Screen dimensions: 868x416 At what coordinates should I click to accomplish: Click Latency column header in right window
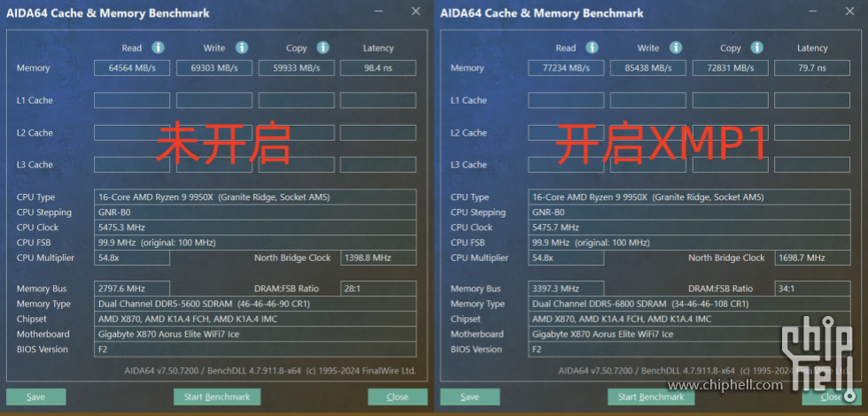click(x=812, y=48)
